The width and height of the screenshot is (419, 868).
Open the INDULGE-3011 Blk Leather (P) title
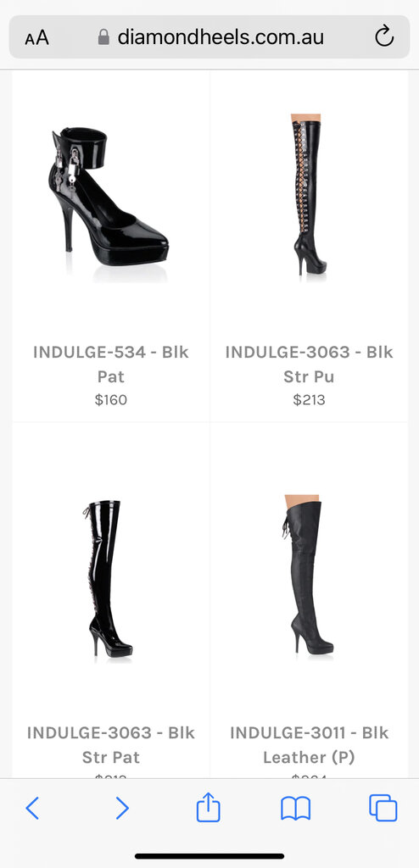(309, 744)
